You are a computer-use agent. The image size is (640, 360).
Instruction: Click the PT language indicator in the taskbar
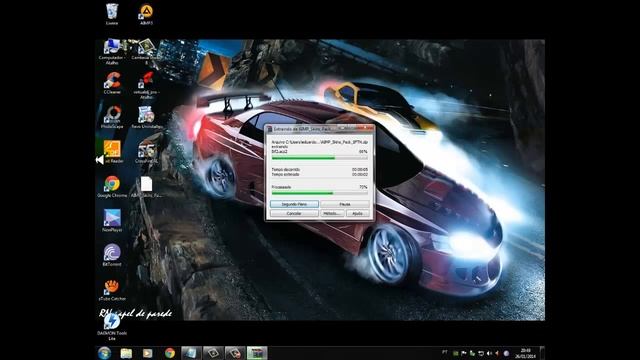(x=444, y=352)
